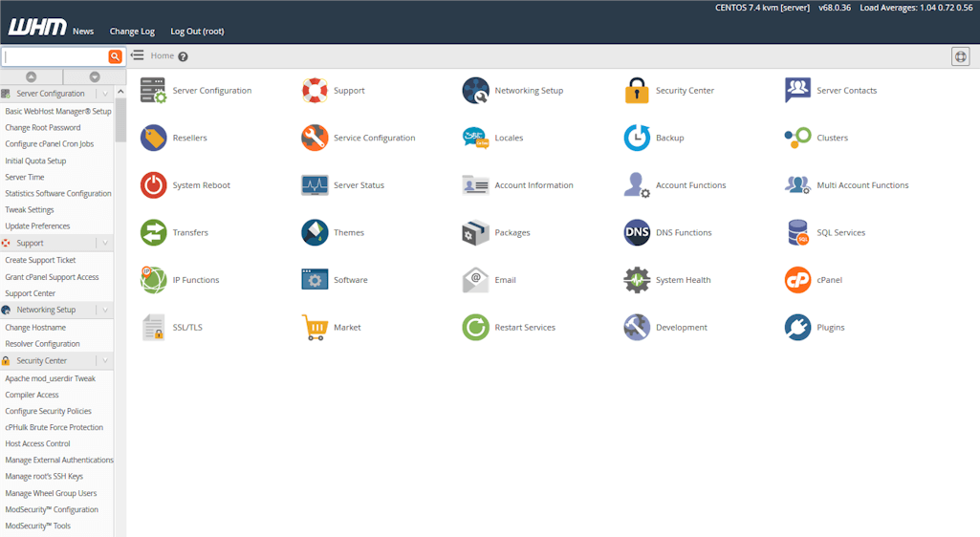This screenshot has height=537, width=980.
Task: Click the System Reboot power icon
Action: pyautogui.click(x=153, y=185)
